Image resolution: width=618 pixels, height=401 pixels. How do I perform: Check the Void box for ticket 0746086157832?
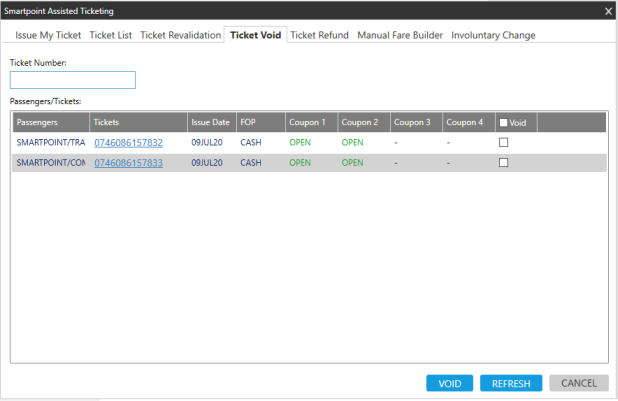504,143
